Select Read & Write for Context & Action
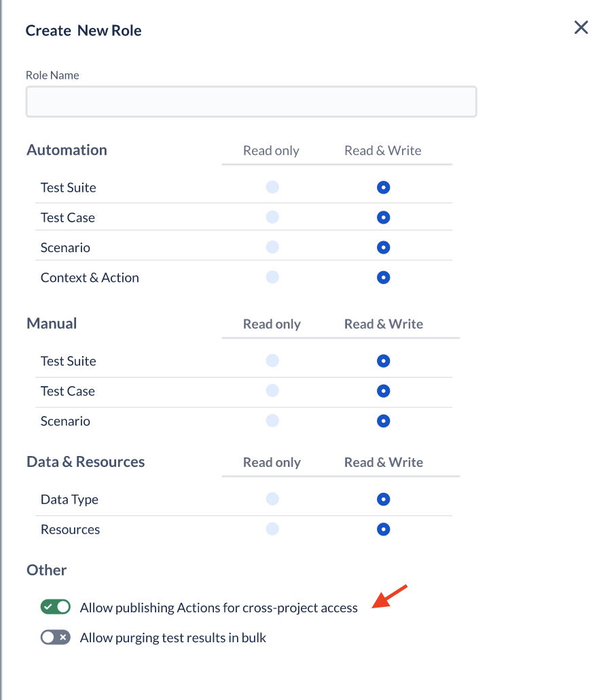This screenshot has height=700, width=599. click(383, 277)
